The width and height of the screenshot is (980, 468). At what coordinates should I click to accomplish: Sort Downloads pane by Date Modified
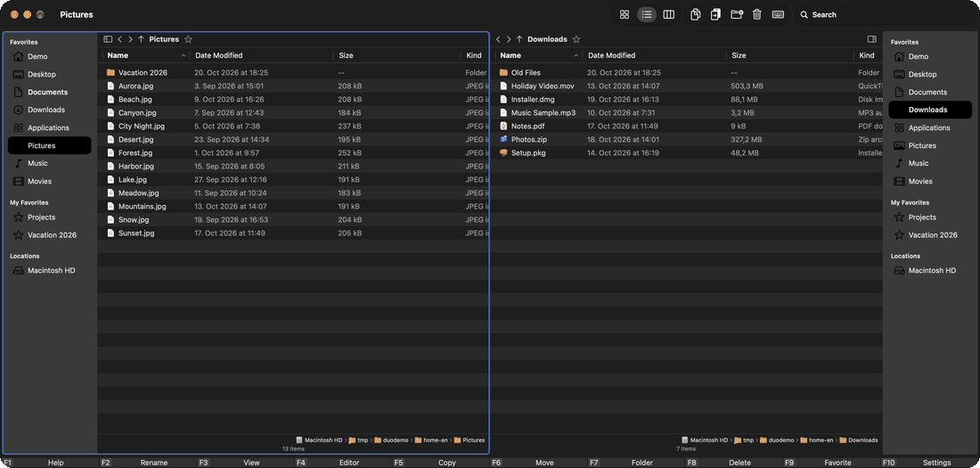coord(655,55)
